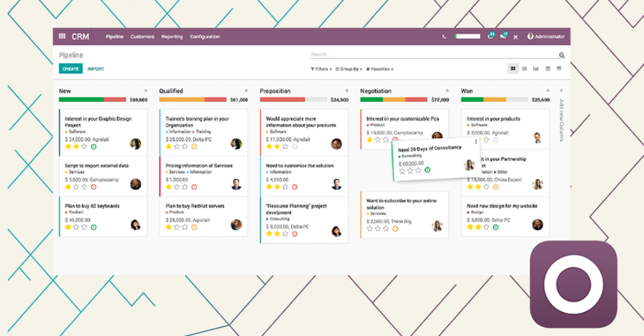644x336 pixels.
Task: Set third star on Graphic Design Project card
Action: coord(84,147)
